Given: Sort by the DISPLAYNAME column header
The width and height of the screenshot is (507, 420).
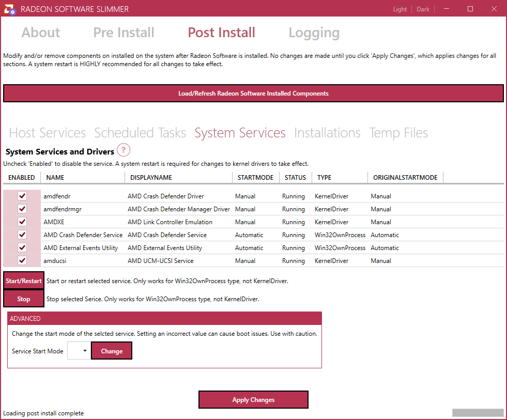Looking at the screenshot, I should point(178,178).
